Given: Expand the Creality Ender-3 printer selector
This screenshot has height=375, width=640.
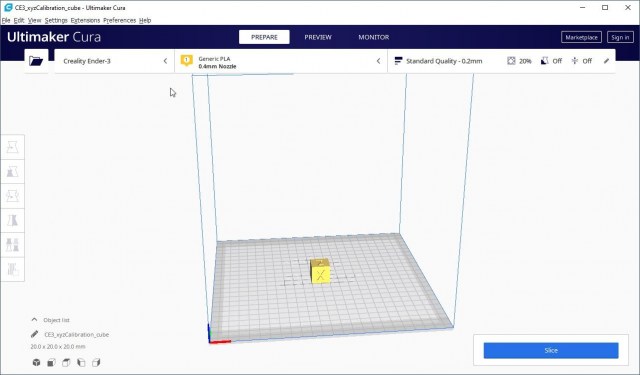Looking at the screenshot, I should tap(114, 61).
